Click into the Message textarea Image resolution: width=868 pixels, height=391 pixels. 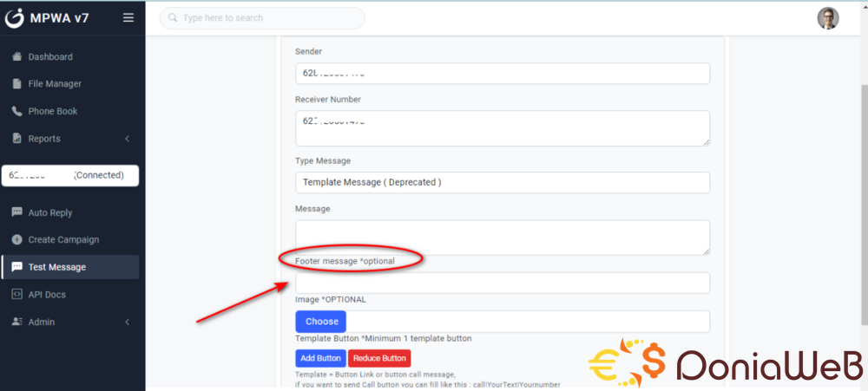[x=503, y=238]
